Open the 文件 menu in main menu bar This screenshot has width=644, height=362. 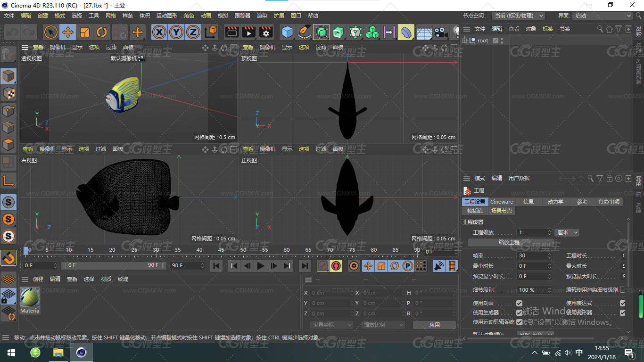pos(9,16)
